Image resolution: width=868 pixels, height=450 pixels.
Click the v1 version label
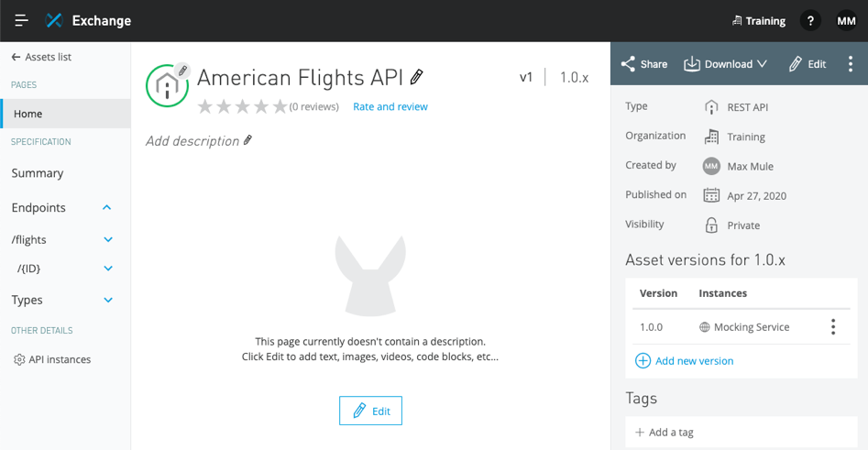point(526,78)
